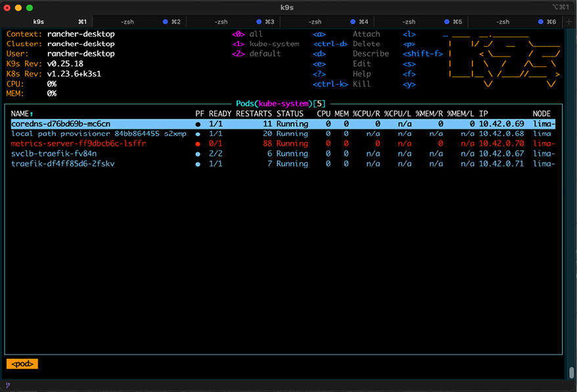Viewport: 577px width, 392px height.
Task: Click the Pods(kube-system)[5] table title
Action: pyautogui.click(x=281, y=104)
